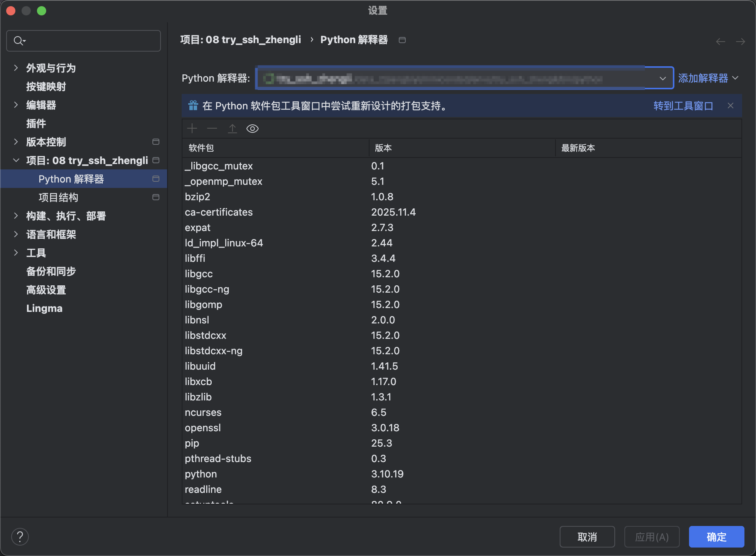Viewport: 756px width, 556px height.
Task: Click the help question mark icon
Action: pos(20,537)
